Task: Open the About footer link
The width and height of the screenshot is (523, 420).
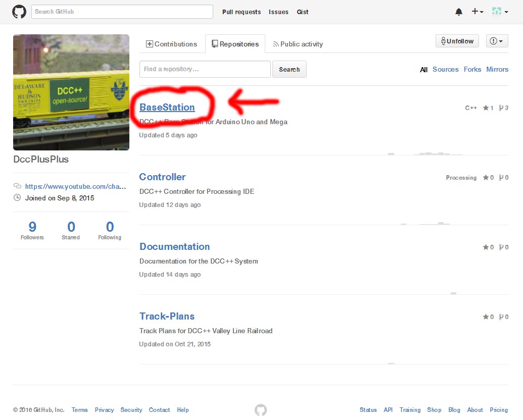Action: (x=474, y=410)
